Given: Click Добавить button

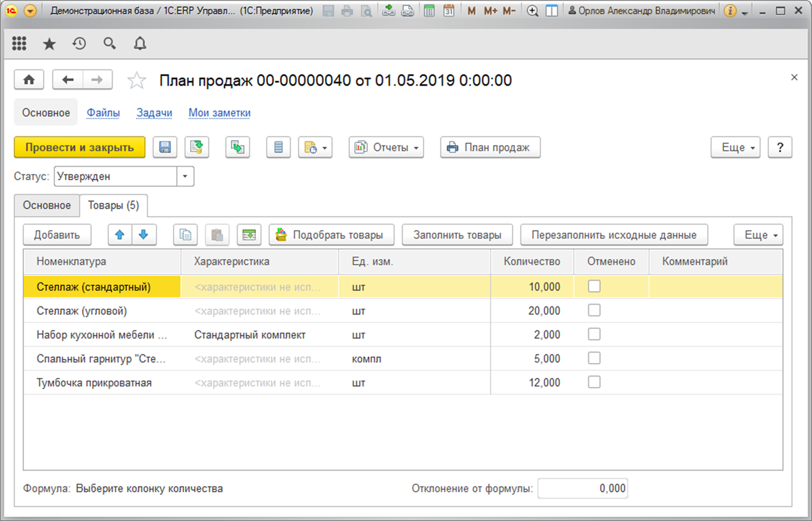Looking at the screenshot, I should pyautogui.click(x=57, y=235).
